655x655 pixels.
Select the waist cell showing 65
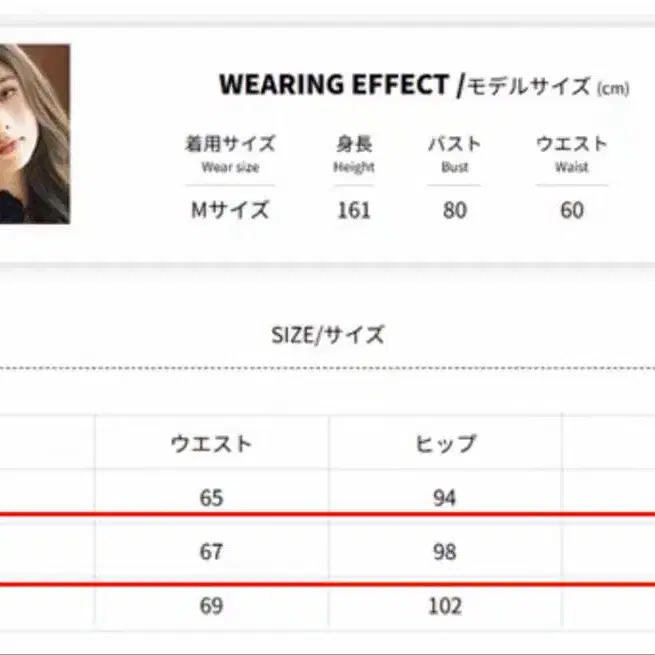tap(211, 497)
